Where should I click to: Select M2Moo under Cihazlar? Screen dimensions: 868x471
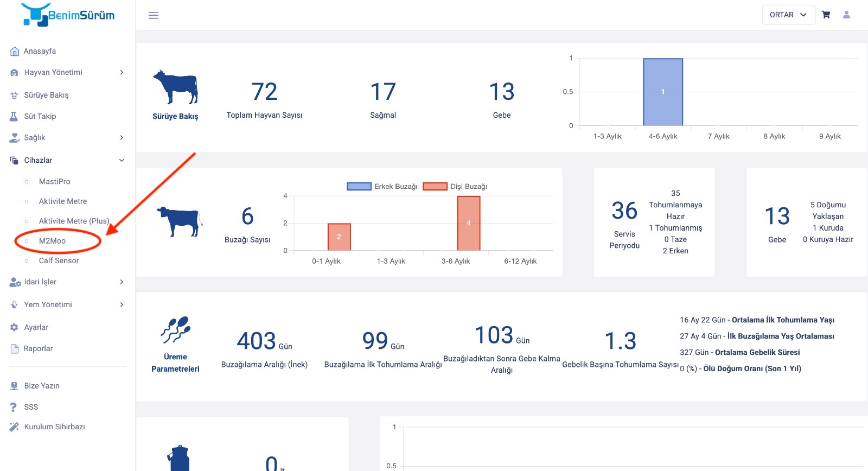(x=52, y=241)
